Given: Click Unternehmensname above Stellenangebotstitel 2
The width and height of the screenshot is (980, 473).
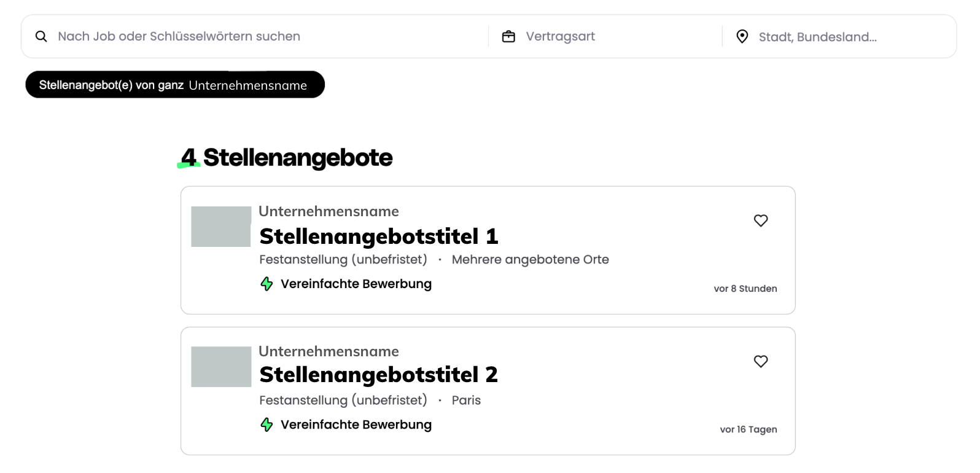Looking at the screenshot, I should point(329,351).
